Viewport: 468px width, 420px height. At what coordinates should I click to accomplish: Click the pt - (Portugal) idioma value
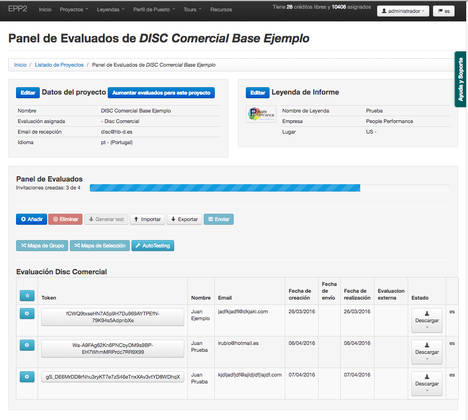[x=117, y=142]
